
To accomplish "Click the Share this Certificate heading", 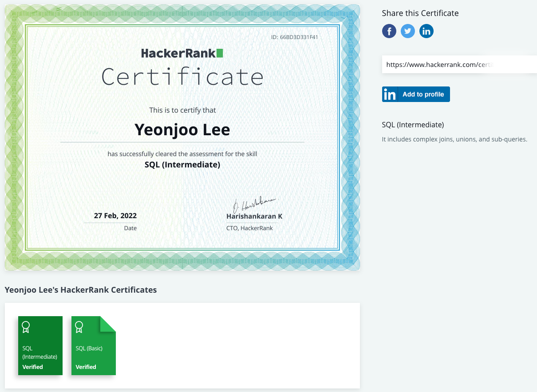I will [420, 13].
